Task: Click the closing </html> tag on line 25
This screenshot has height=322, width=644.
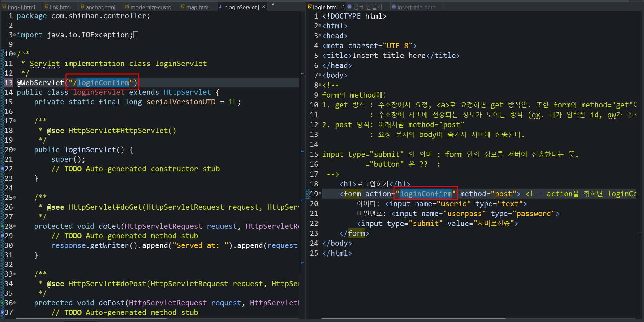Action: coord(337,253)
